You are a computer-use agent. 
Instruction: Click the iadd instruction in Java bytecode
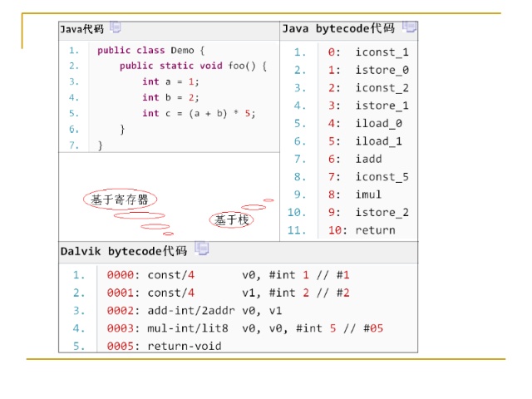[x=368, y=159]
